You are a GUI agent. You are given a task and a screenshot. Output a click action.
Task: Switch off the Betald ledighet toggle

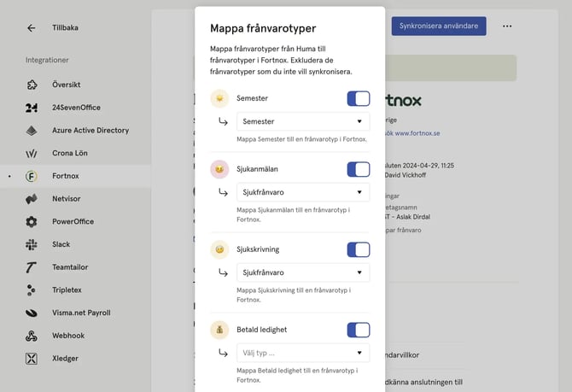coord(359,330)
